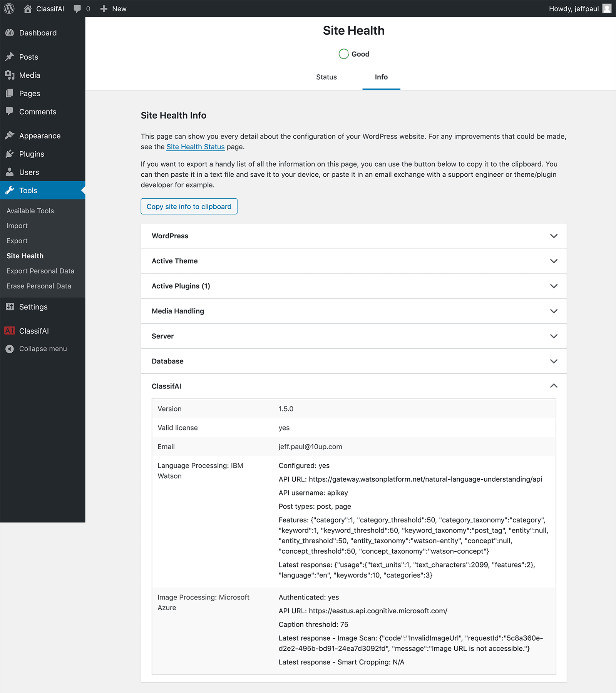Viewport: 616px width, 693px height.
Task: Open the jeffpaul user avatar
Action: click(607, 8)
